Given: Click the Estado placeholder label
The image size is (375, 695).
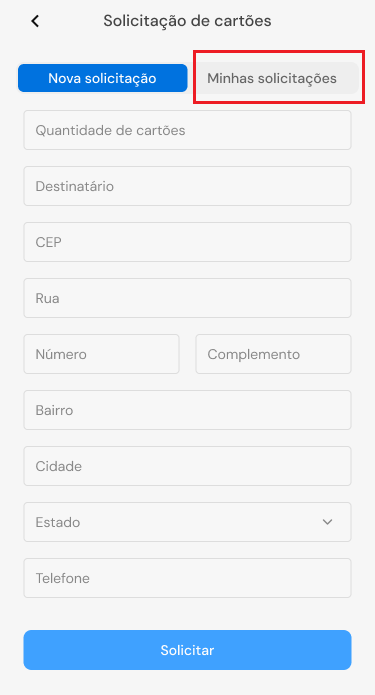Looking at the screenshot, I should [58, 523].
